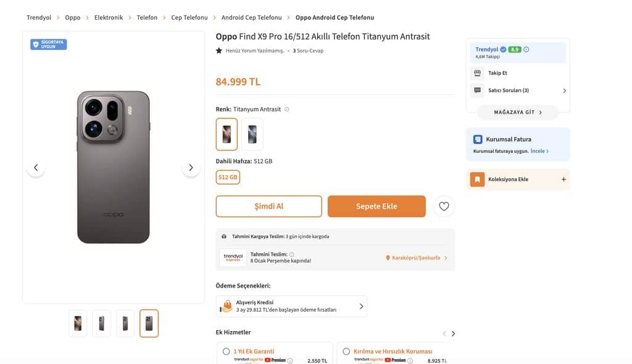This screenshot has height=364, width=632.
Task: Click the Takip Et store icon
Action: coord(477,73)
